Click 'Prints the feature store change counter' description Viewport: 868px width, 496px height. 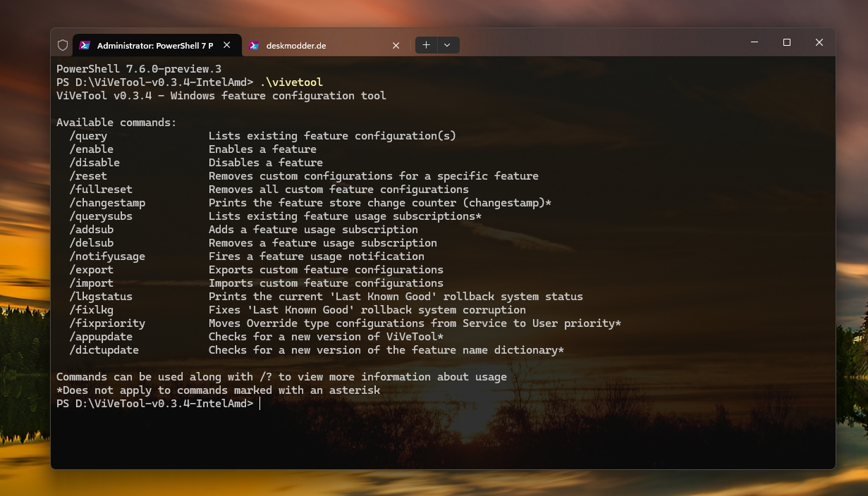coord(380,203)
